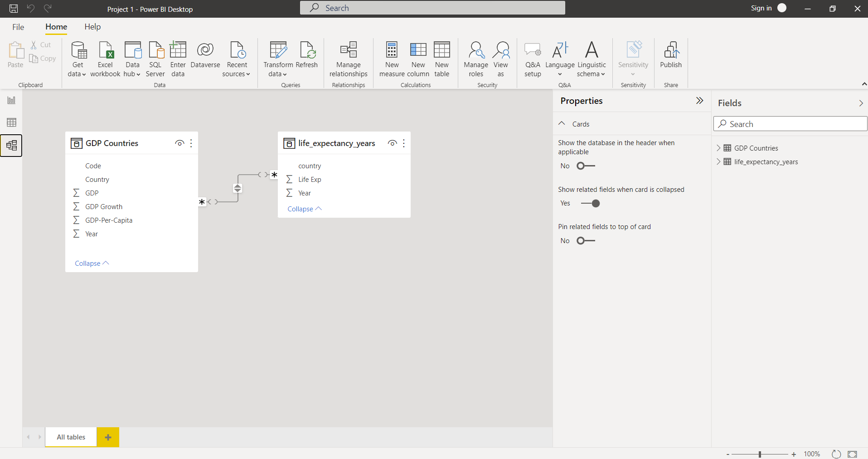
Task: Click the Save icon in title bar
Action: coord(14,8)
